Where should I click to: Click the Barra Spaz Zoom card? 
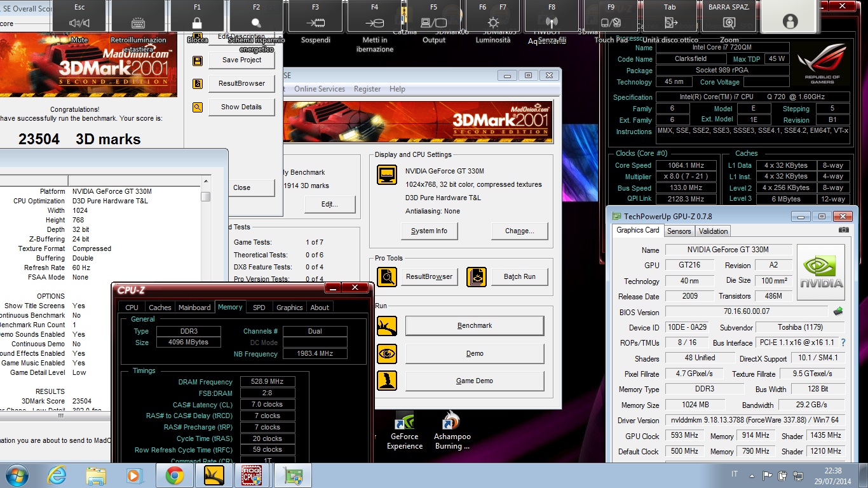click(729, 16)
